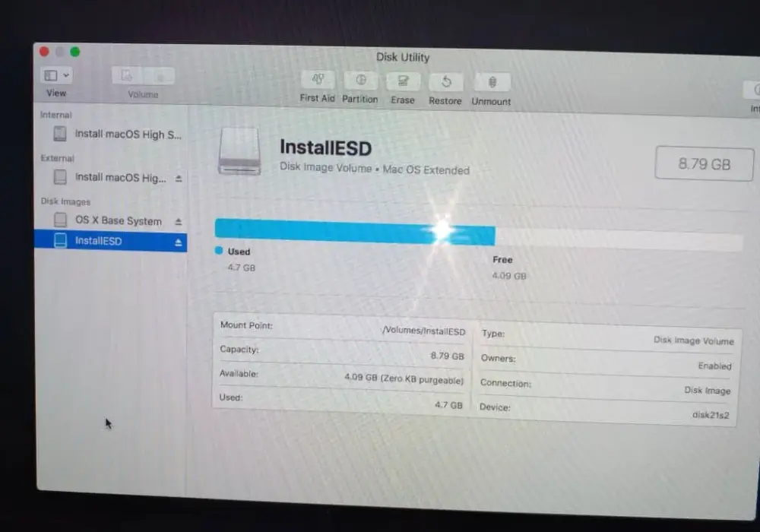Click the blue Used legend dot
This screenshot has height=532, width=760.
tap(219, 251)
